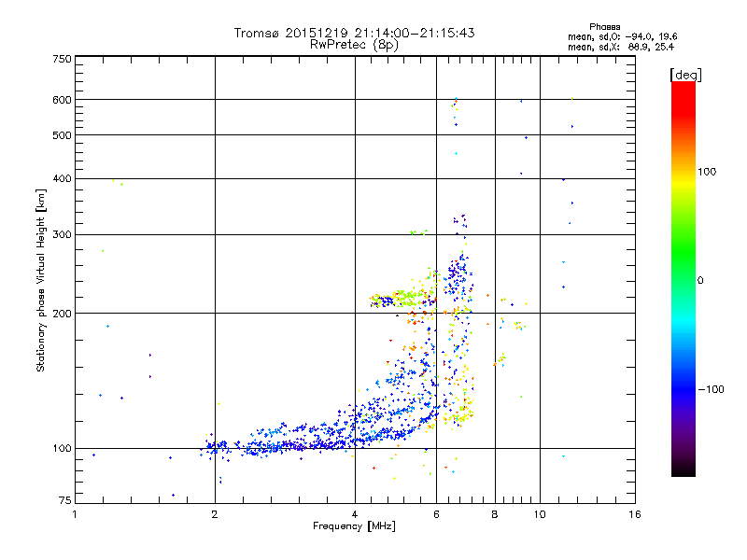Click the colorbar tick label '100'
747x560 pixels.
click(x=707, y=172)
